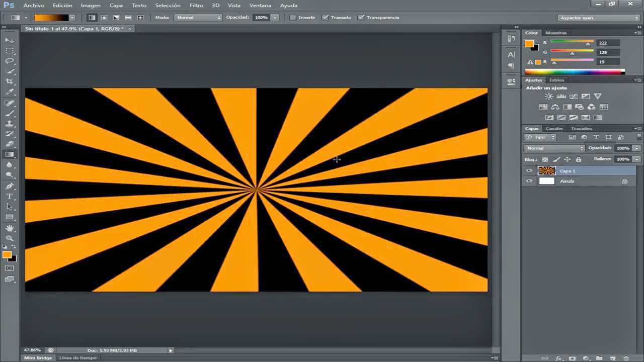Image resolution: width=644 pixels, height=362 pixels.
Task: Hide the Capa 1 layer
Action: pyautogui.click(x=529, y=171)
